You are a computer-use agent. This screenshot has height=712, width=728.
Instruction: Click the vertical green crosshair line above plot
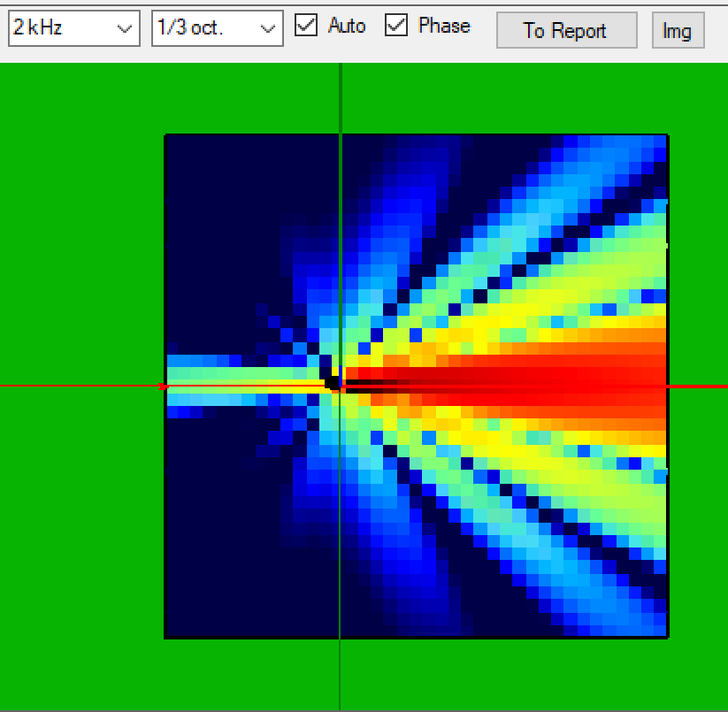coord(340,97)
